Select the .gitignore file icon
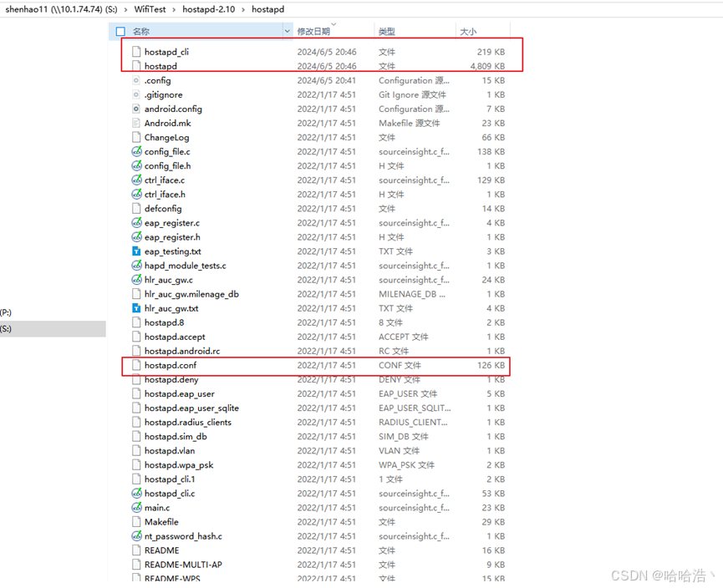 tap(136, 94)
